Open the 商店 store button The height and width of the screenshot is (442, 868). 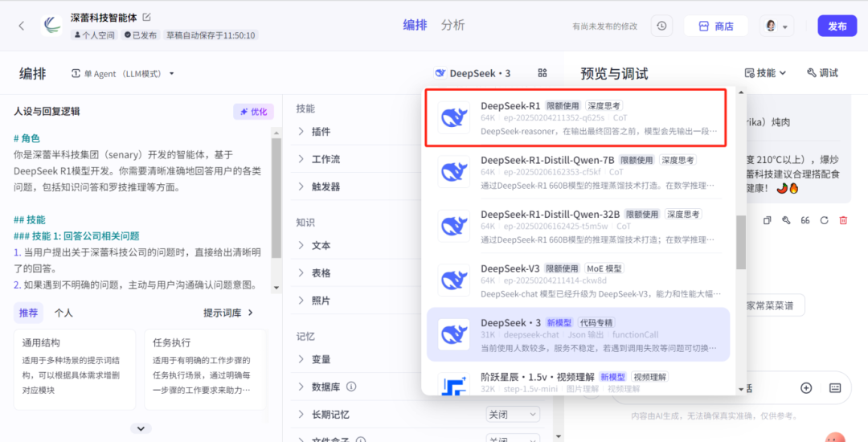(x=716, y=26)
